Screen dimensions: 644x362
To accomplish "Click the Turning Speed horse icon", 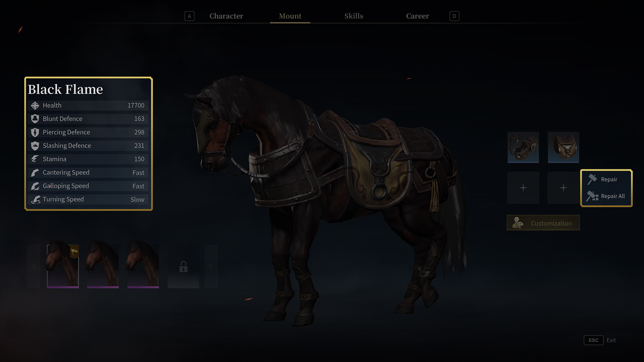I will 35,199.
